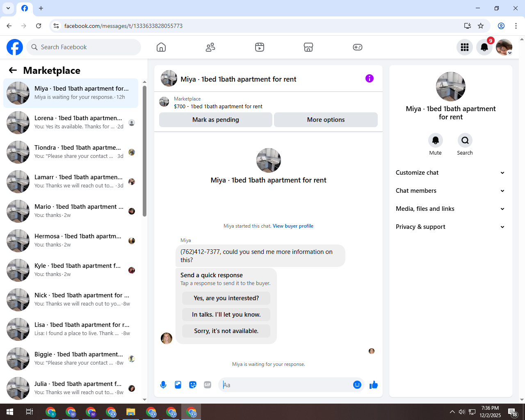Search in conversation magnifier icon
This screenshot has width=525, height=420.
click(x=465, y=140)
